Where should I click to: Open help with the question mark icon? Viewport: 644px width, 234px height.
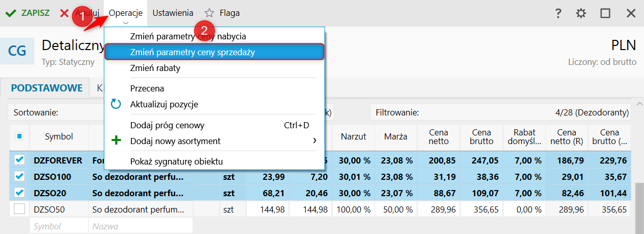pyautogui.click(x=558, y=13)
